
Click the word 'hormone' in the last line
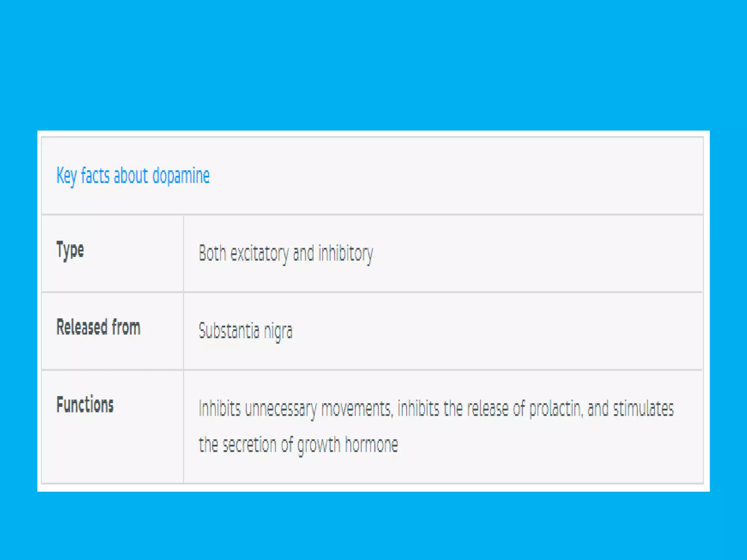click(371, 444)
